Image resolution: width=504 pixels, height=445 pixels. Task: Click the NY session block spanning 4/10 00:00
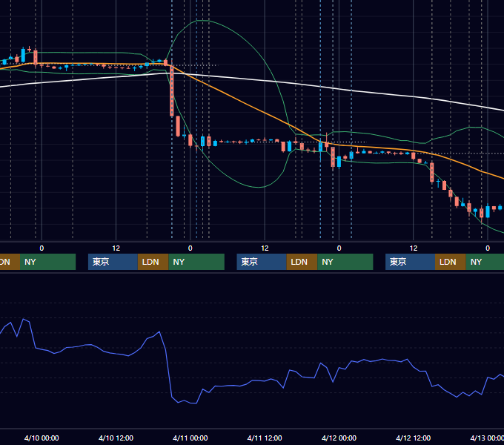[x=48, y=262]
